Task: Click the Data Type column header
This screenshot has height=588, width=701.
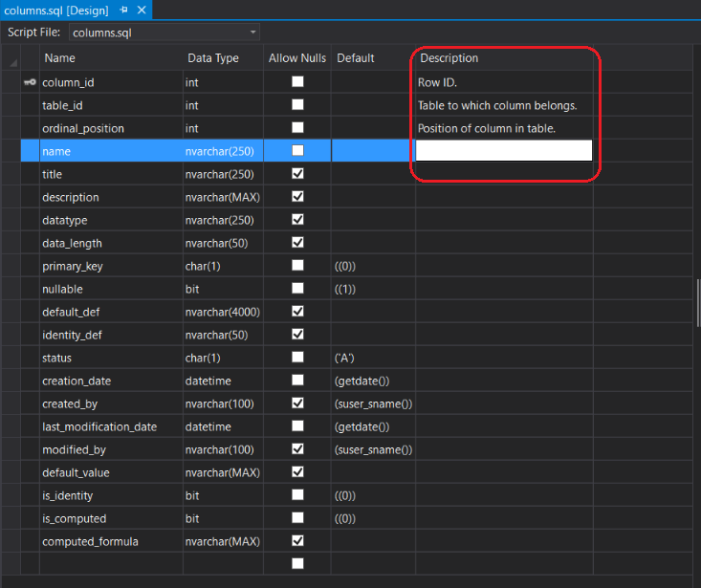Action: (212, 58)
